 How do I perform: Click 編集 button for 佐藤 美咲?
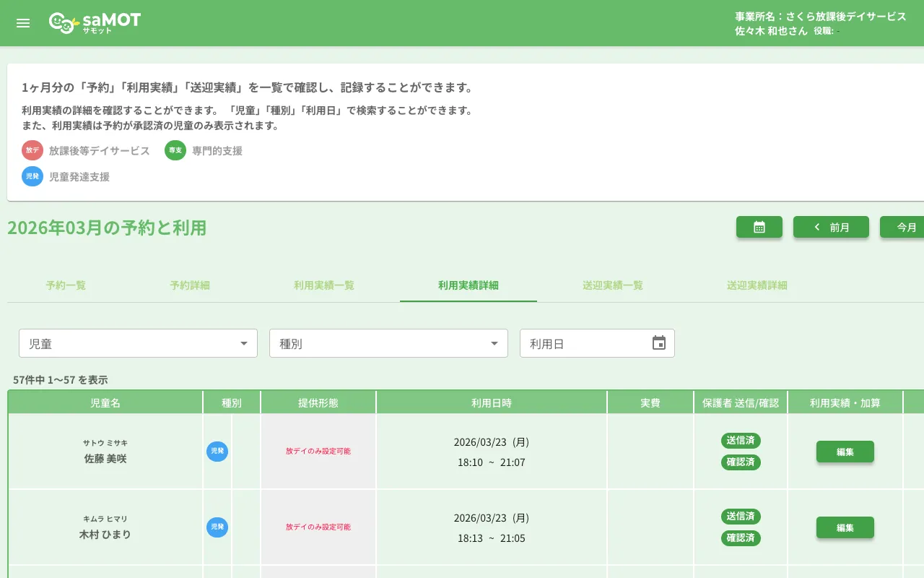coord(845,451)
